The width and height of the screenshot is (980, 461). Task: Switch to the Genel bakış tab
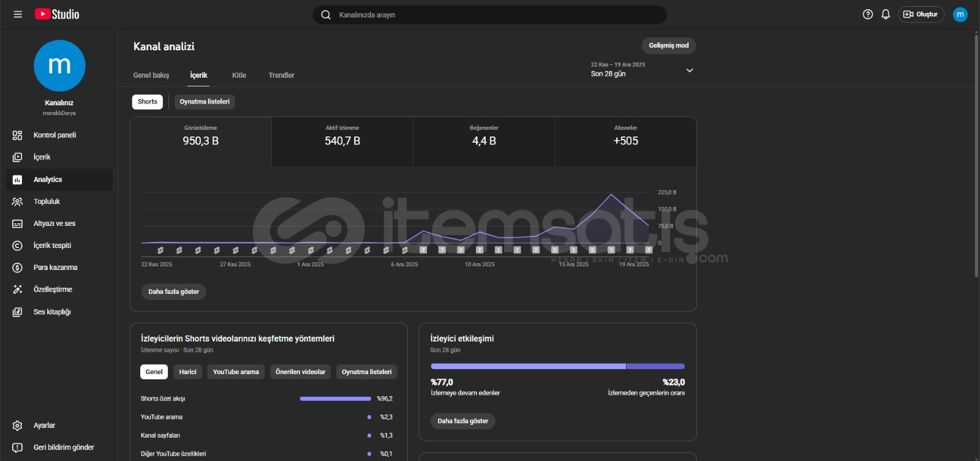(x=151, y=75)
